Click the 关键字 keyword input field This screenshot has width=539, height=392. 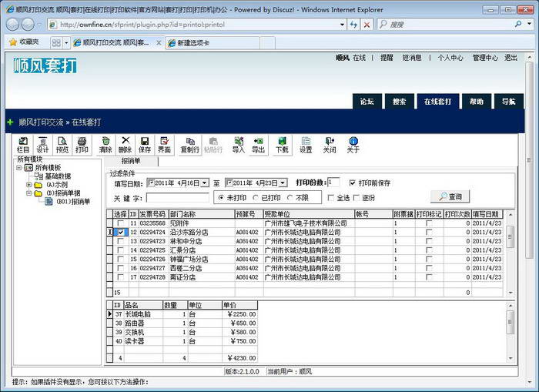click(x=178, y=198)
